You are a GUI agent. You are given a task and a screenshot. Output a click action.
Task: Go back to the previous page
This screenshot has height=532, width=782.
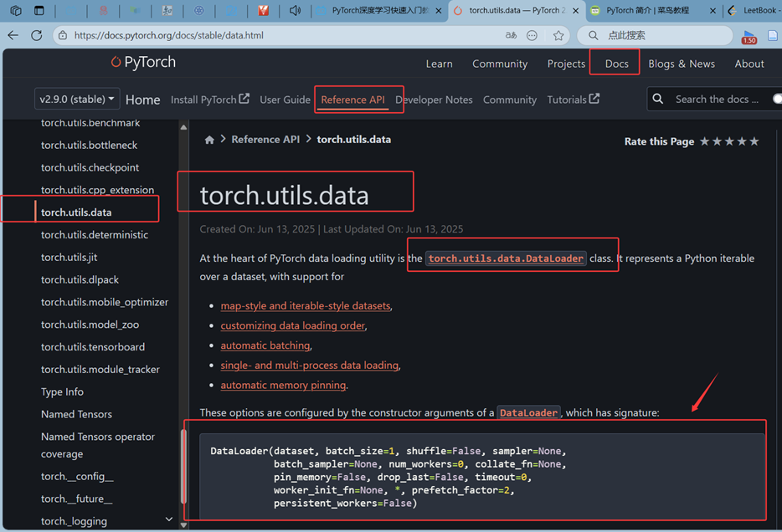click(x=13, y=35)
